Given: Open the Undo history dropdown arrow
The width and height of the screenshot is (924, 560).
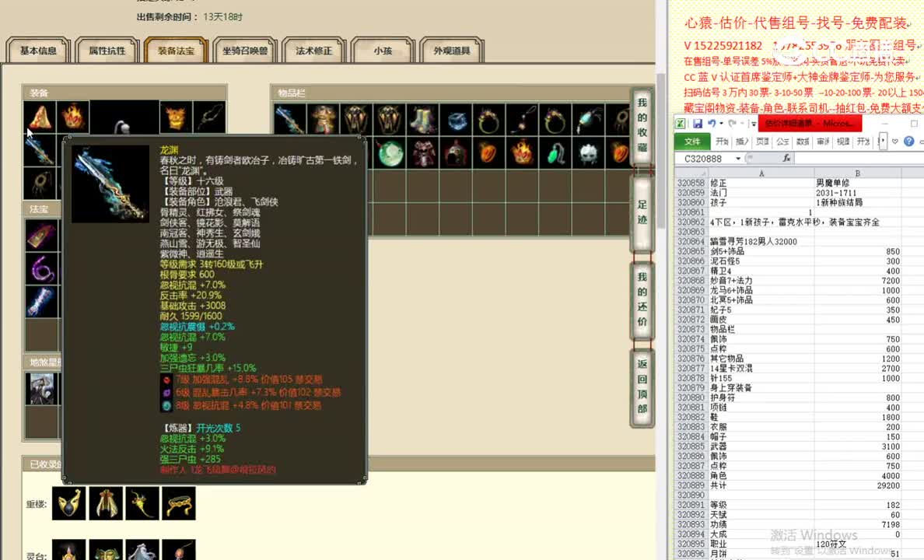Looking at the screenshot, I should click(721, 123).
